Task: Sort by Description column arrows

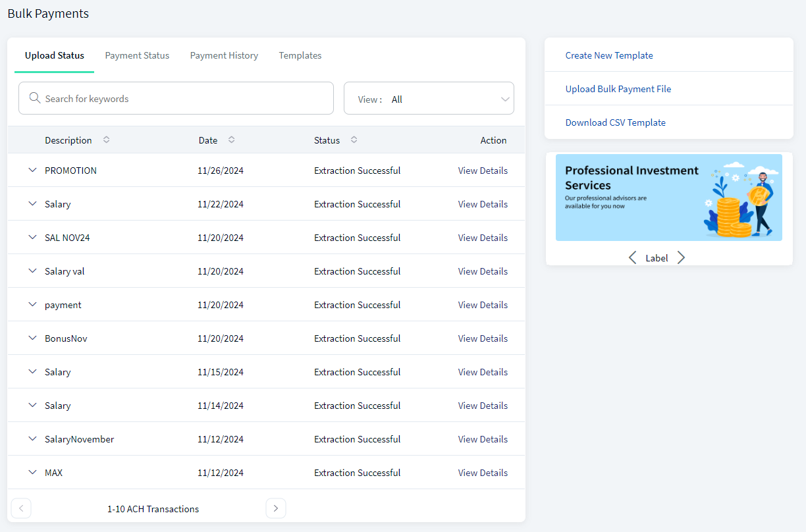Action: (106, 140)
